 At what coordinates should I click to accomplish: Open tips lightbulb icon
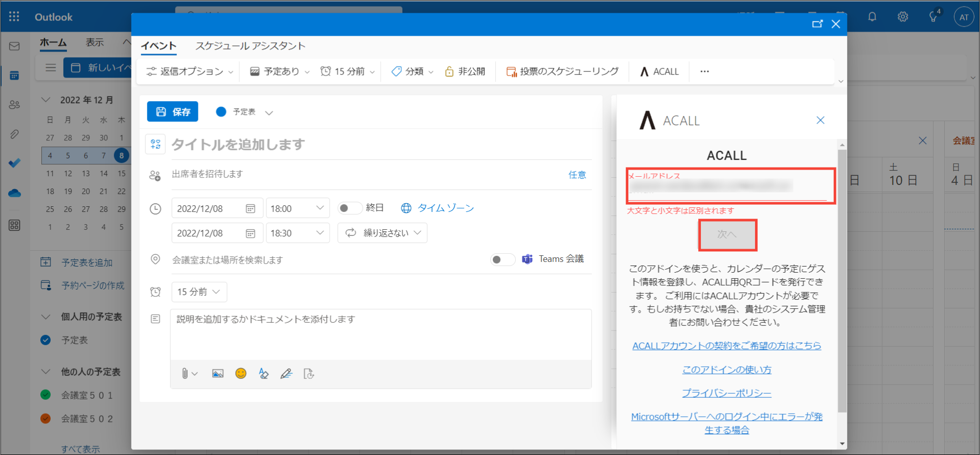click(933, 17)
